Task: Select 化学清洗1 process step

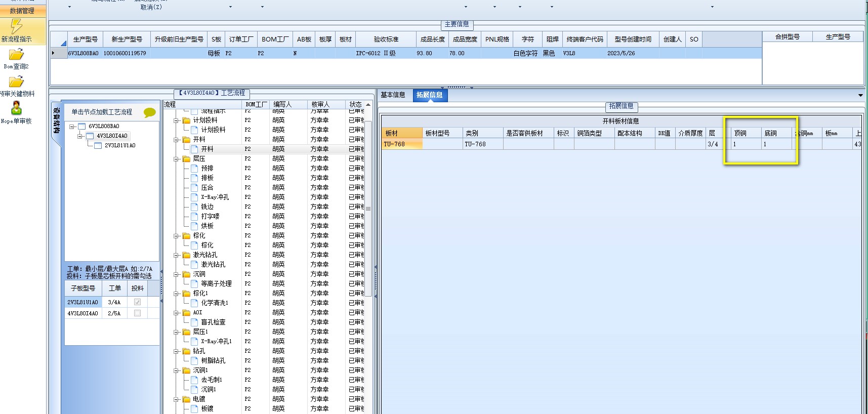Action: coord(215,303)
